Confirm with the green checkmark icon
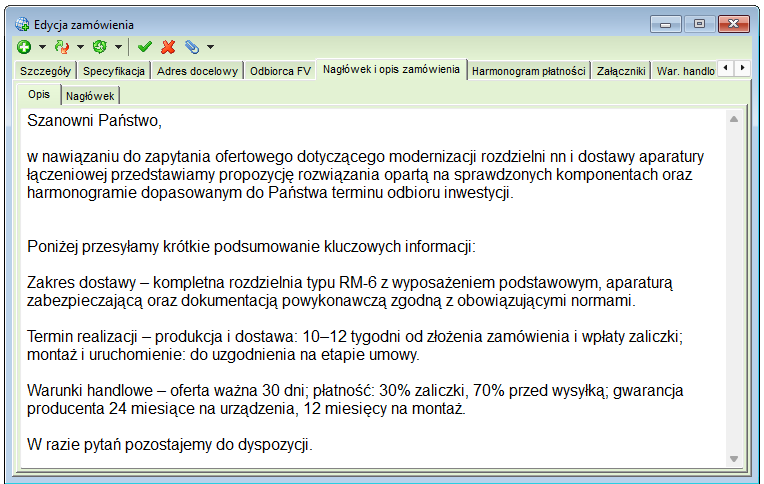Image resolution: width=764 pixels, height=484 pixels. [x=145, y=47]
